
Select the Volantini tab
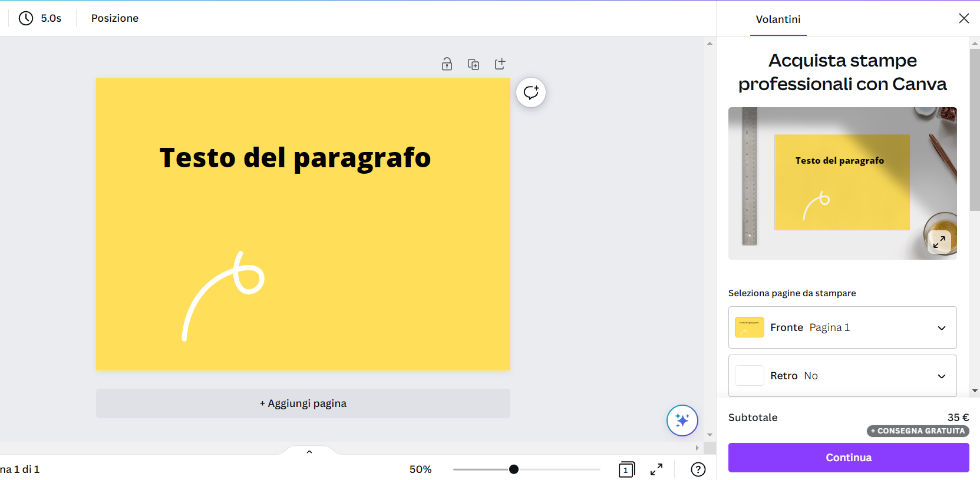tap(778, 19)
